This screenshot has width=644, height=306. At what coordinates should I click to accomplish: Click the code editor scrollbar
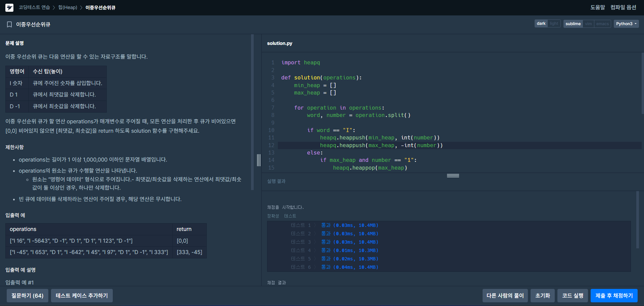(x=643, y=83)
